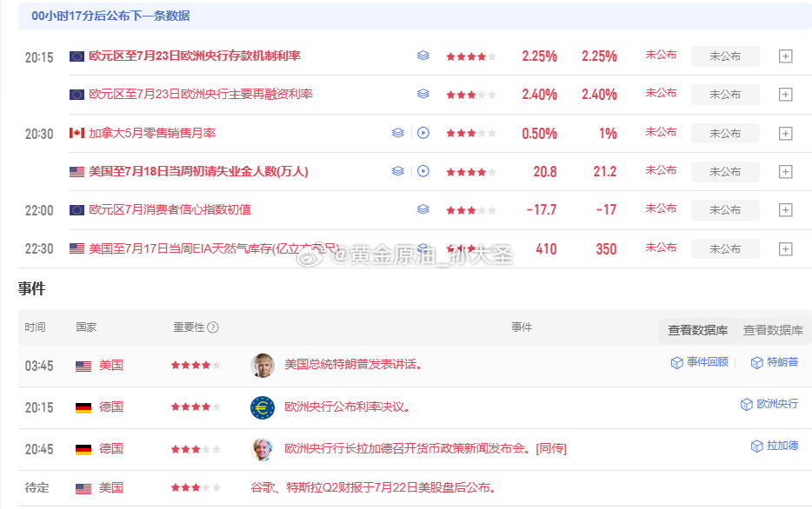Click the Canada flag beside 零售销售月率
This screenshot has height=509, width=812.
[x=77, y=134]
